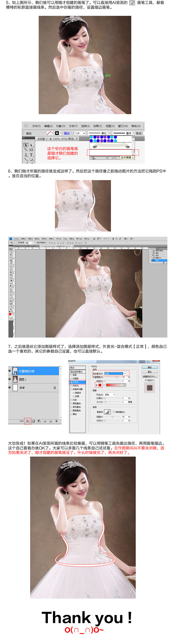Screen dimensions: 171x644
Task: Hide the 矢量智能对象 layer with eye icon
Action: click(10, 371)
